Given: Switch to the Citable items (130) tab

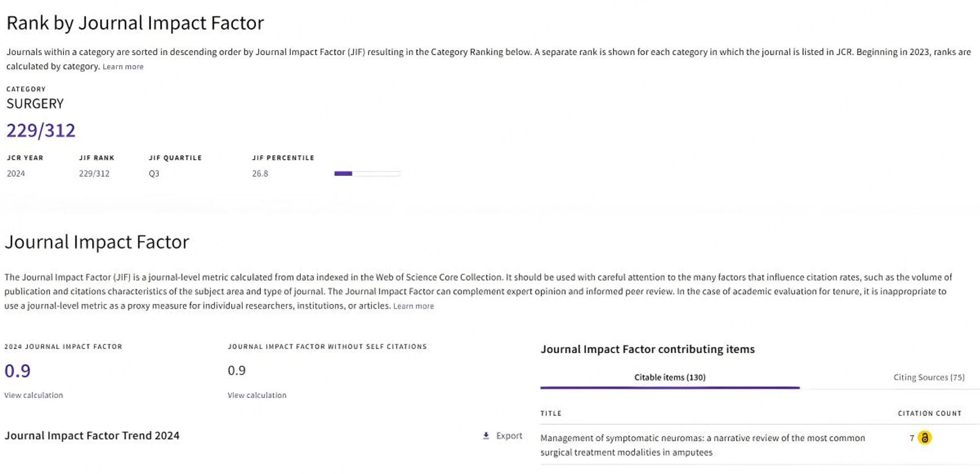Looking at the screenshot, I should point(668,377).
